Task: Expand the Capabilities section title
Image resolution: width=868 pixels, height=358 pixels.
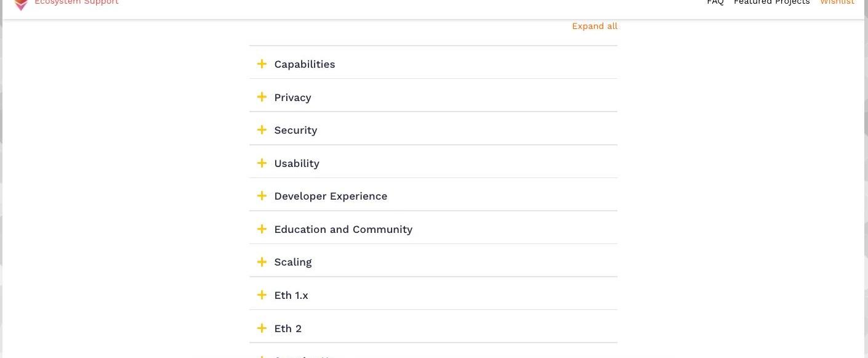Action: coord(305,64)
